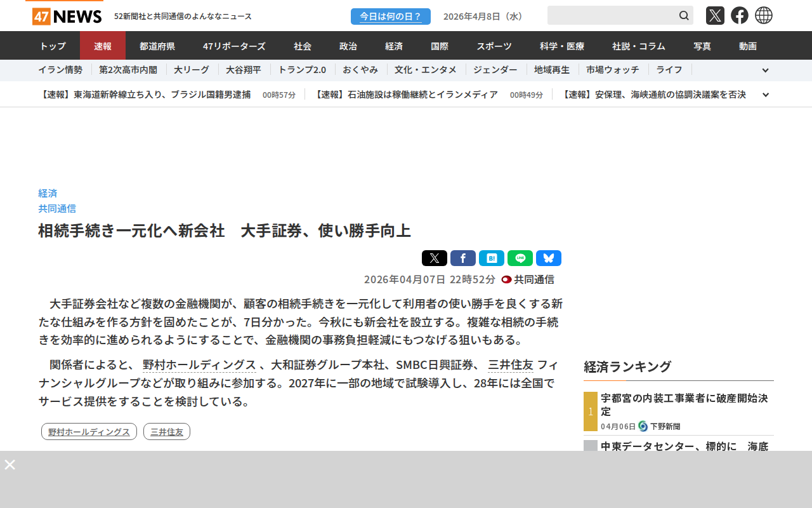This screenshot has height=508, width=812.
Task: Click 三井住友 tag button
Action: click(x=167, y=432)
